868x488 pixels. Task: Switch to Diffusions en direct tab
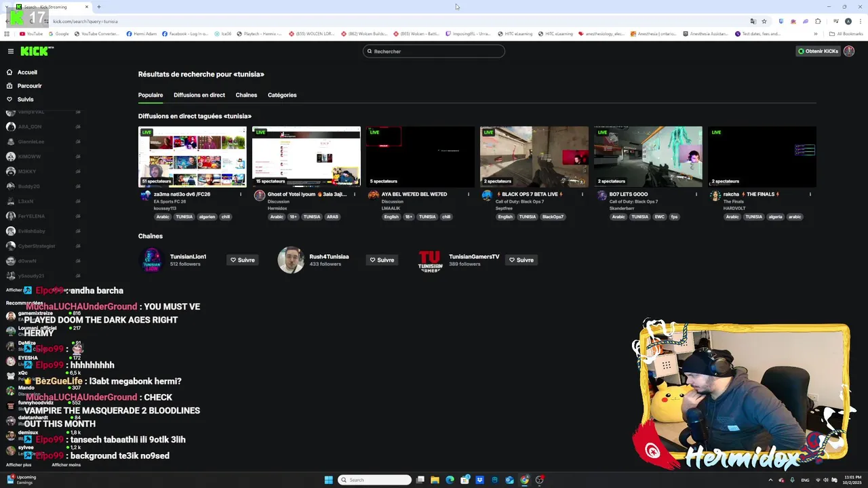click(x=199, y=95)
